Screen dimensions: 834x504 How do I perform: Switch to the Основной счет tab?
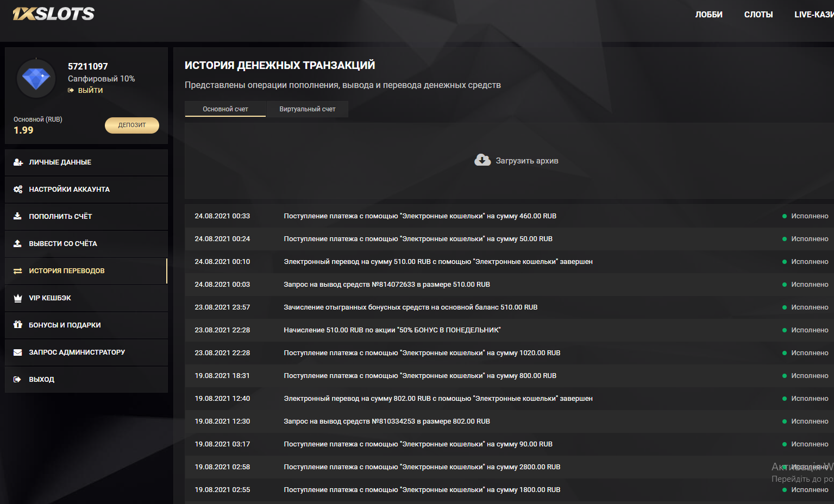coord(225,109)
